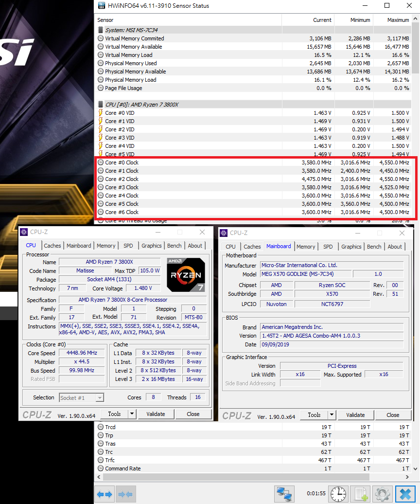Click the chip icon beside CPU [#0]: AMD Ryzen 7 3800X
This screenshot has width=420, height=504.
[x=101, y=105]
